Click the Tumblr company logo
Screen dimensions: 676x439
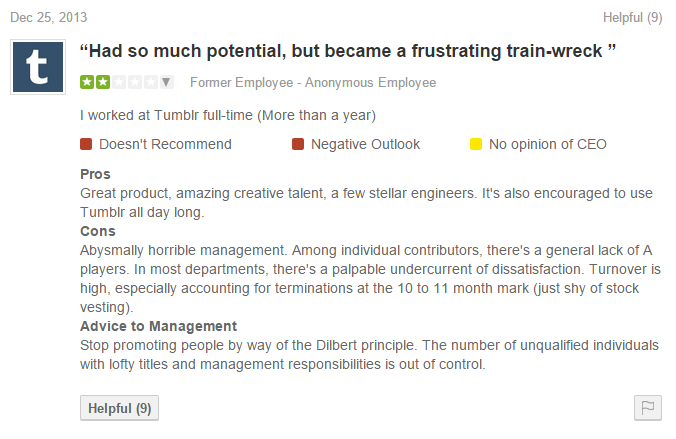pos(40,69)
